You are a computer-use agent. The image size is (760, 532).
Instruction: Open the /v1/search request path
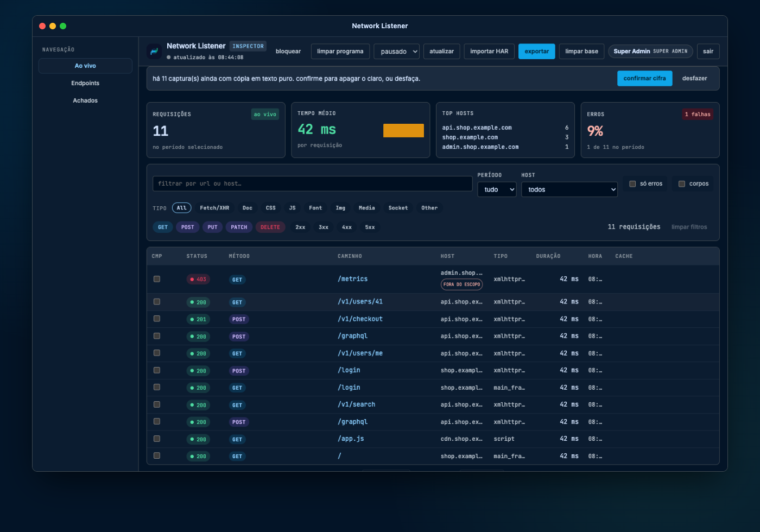coord(357,404)
